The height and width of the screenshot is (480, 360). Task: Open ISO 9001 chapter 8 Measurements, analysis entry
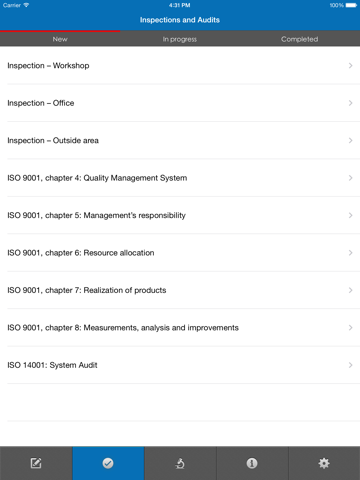pyautogui.click(x=180, y=328)
